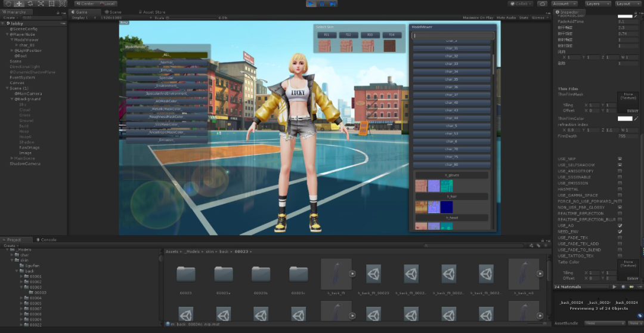Open the ThinFilmColor white color swatch
The image size is (644, 333).
point(625,118)
